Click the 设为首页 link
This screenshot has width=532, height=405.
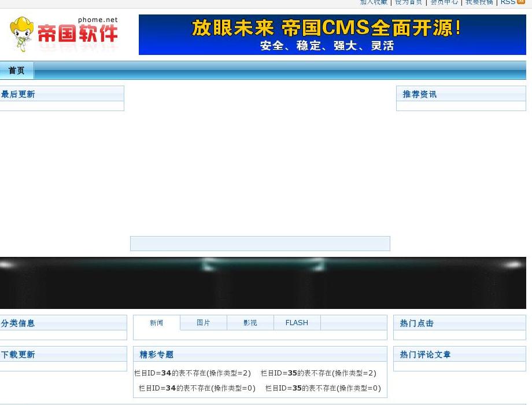point(408,2)
